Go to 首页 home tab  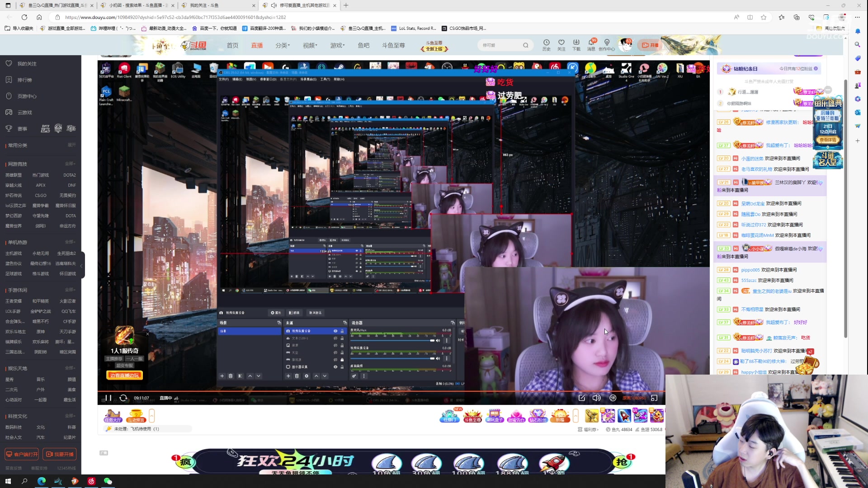pos(232,45)
